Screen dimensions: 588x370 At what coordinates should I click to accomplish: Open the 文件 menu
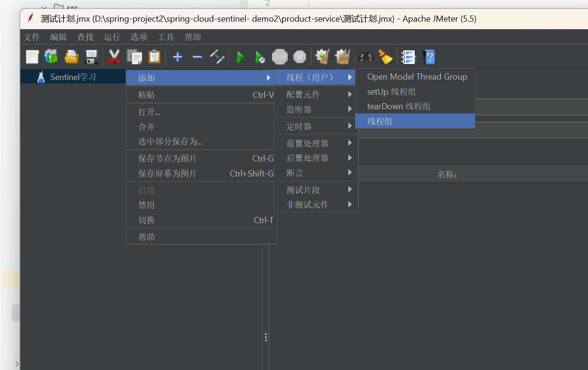click(32, 37)
